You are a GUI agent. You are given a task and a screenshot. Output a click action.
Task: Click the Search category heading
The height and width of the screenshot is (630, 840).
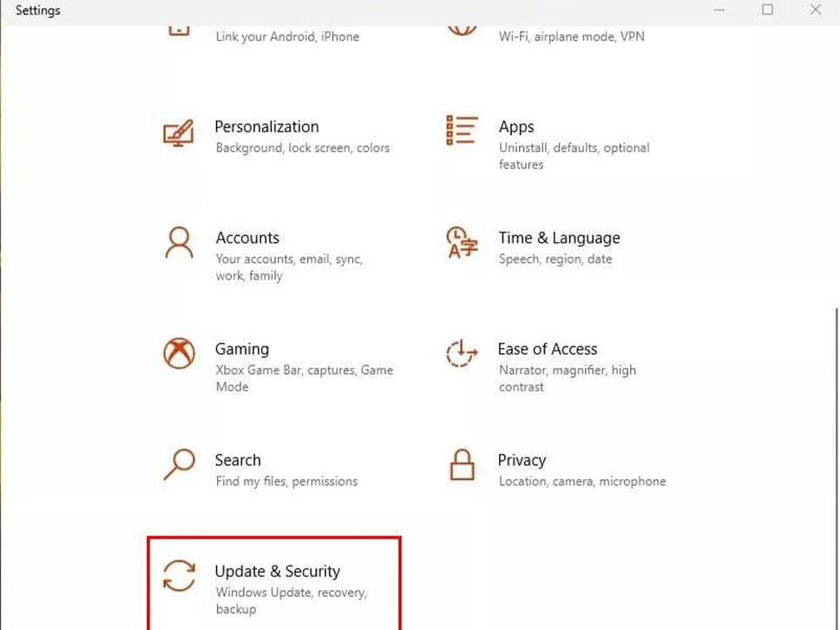[x=238, y=460]
